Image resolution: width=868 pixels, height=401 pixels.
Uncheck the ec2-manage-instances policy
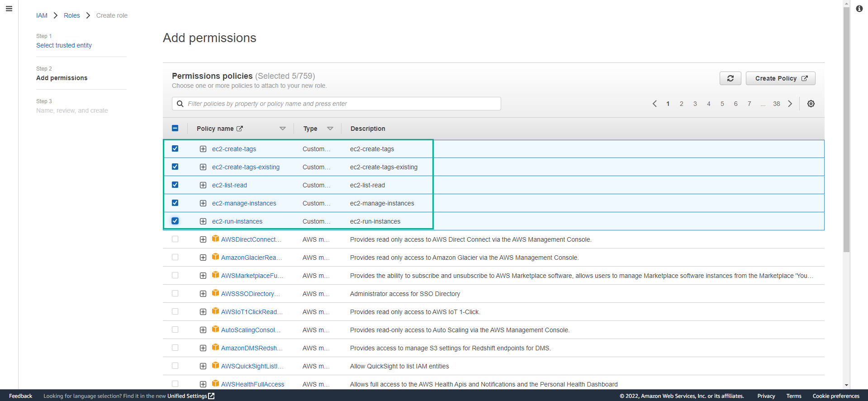(x=175, y=203)
